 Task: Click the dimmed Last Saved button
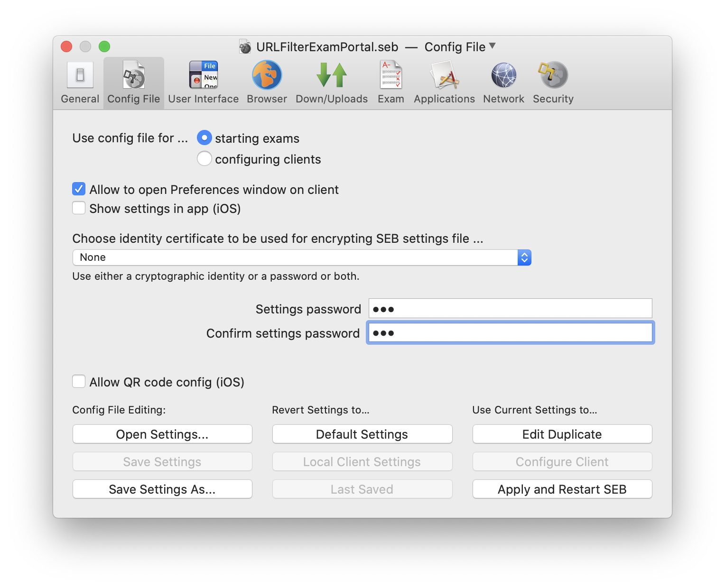(362, 489)
